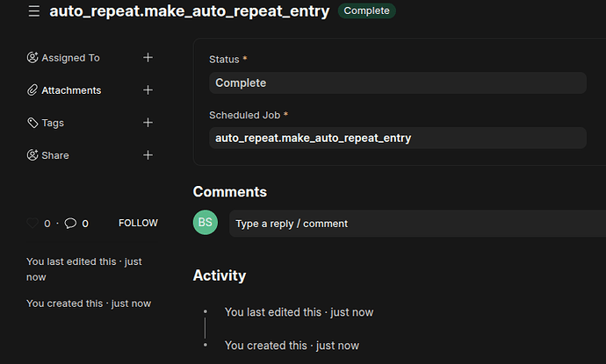Click the plus icon next to Share
The image size is (606, 364).
148,155
